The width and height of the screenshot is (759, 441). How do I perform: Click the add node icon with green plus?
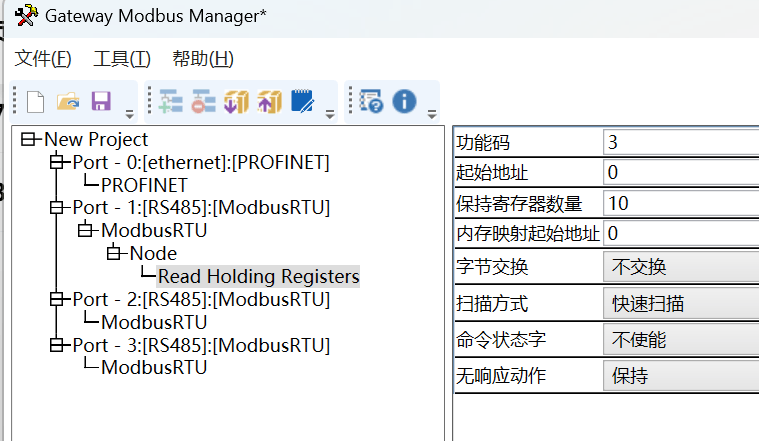coord(170,102)
